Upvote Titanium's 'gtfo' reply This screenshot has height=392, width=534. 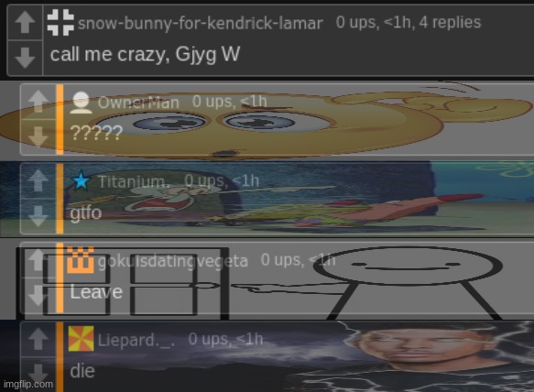(x=38, y=180)
